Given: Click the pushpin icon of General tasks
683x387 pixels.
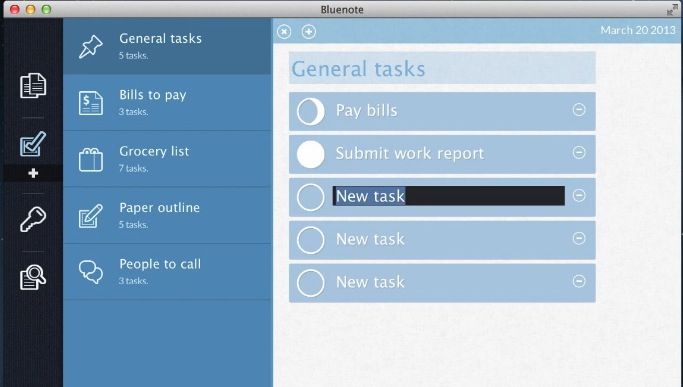Looking at the screenshot, I should click(91, 46).
